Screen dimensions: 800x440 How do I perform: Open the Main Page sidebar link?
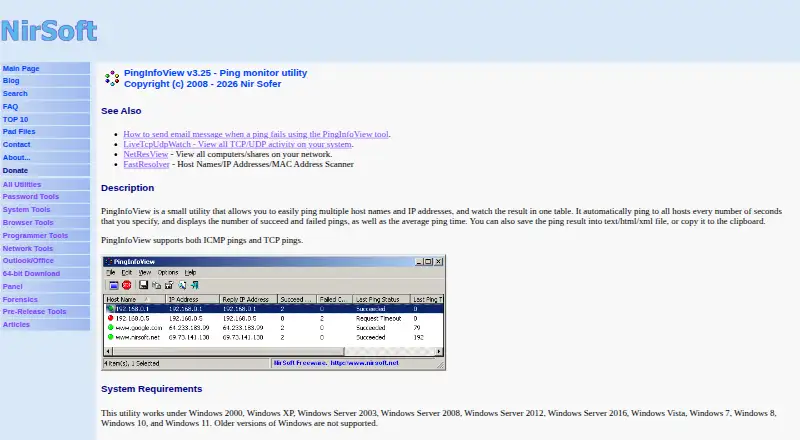click(x=21, y=68)
